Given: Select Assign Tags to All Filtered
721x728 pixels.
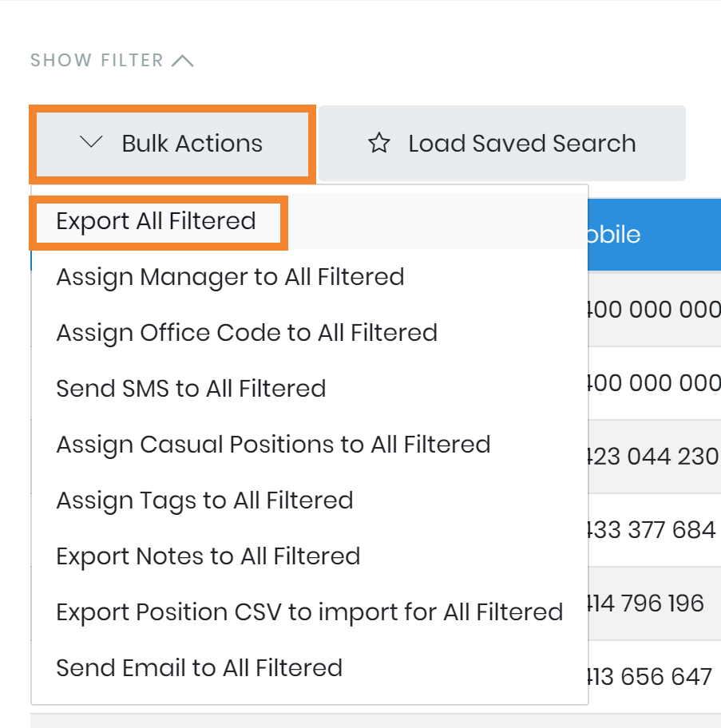Looking at the screenshot, I should [204, 500].
